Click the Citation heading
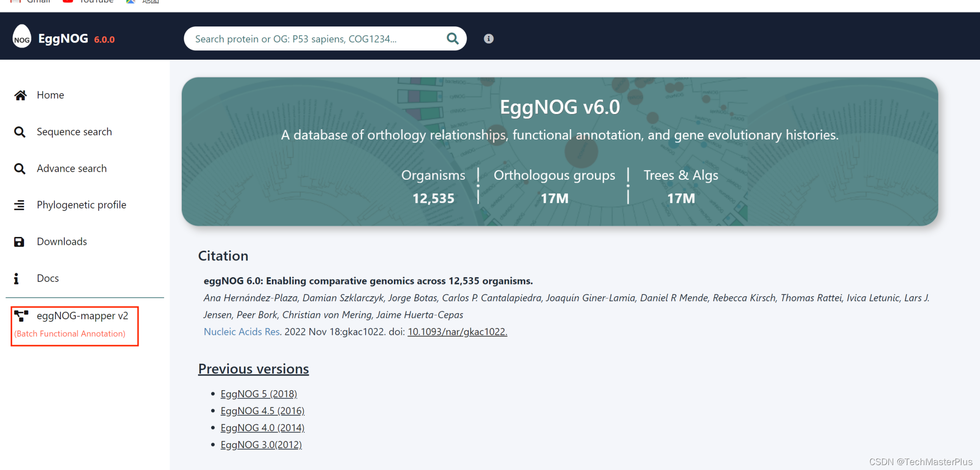 click(x=223, y=256)
